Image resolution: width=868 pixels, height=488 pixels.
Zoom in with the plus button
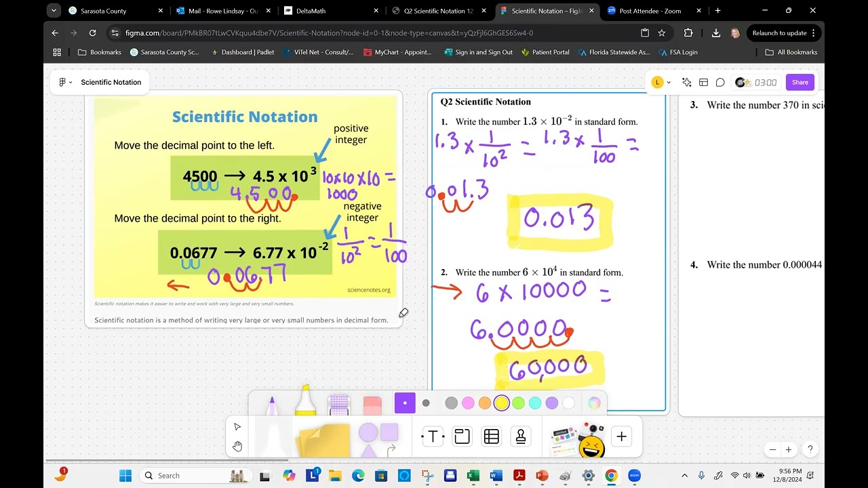(789, 449)
